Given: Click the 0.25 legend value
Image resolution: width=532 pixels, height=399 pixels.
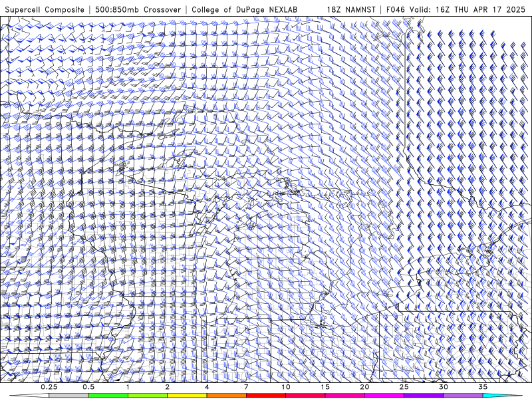Looking at the screenshot, I should click(49, 387).
